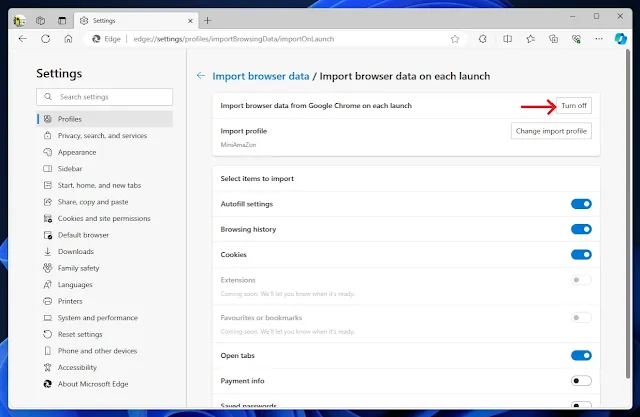Image resolution: width=640 pixels, height=417 pixels.
Task: Toggle Autofill settings import switch
Action: click(x=581, y=204)
